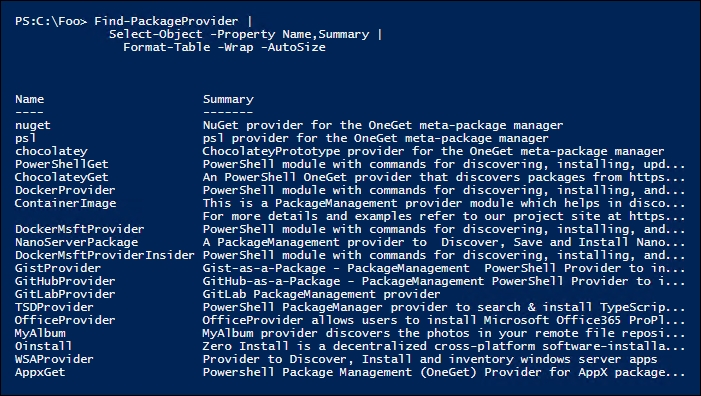Select the TSDProvider entry
This screenshot has width=701, height=396.
[x=55, y=307]
